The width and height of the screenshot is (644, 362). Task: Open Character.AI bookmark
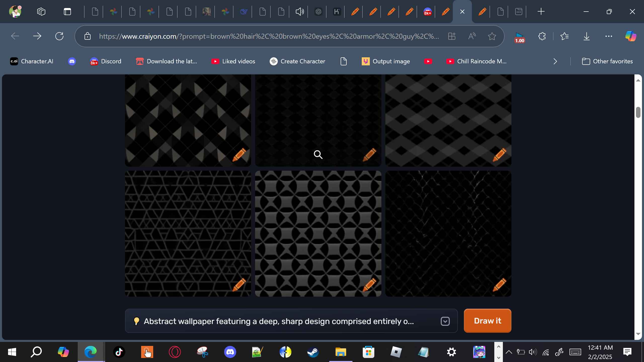pyautogui.click(x=32, y=61)
